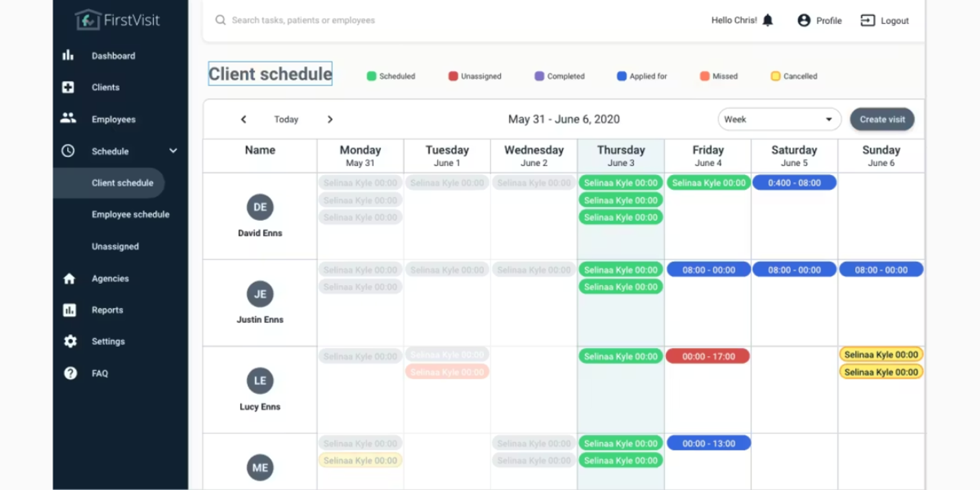Click the May 31 - June 6, 2020 range
This screenshot has width=980, height=490.
click(563, 119)
